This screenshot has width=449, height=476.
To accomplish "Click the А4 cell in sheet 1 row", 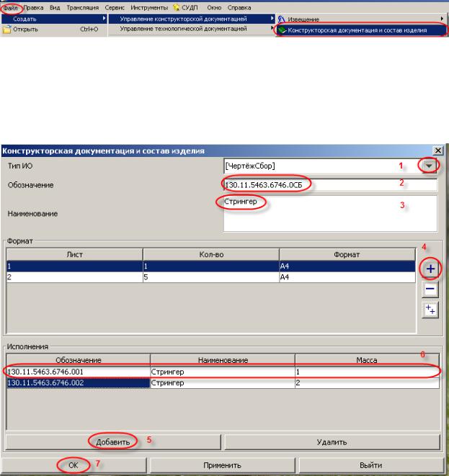I will pos(347,266).
